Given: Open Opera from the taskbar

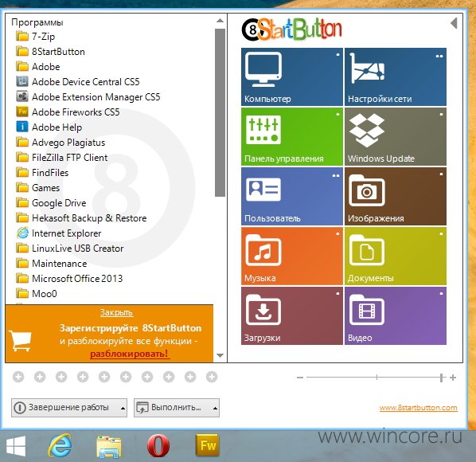Looking at the screenshot, I should [x=158, y=446].
